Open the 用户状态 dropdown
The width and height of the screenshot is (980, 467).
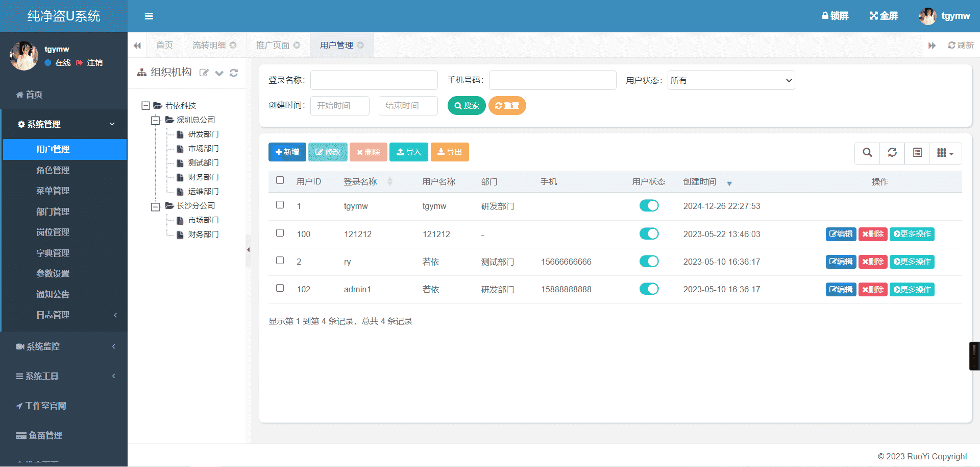730,80
